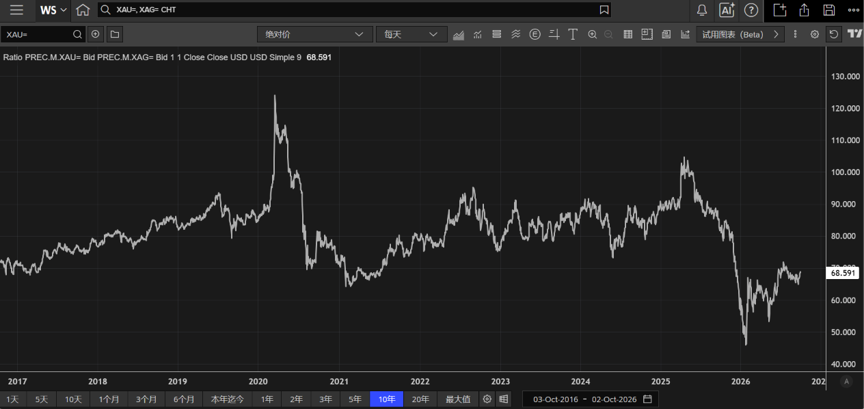Click the magnifier in XAU= symbol box
The width and height of the screenshot is (864, 409).
point(78,34)
